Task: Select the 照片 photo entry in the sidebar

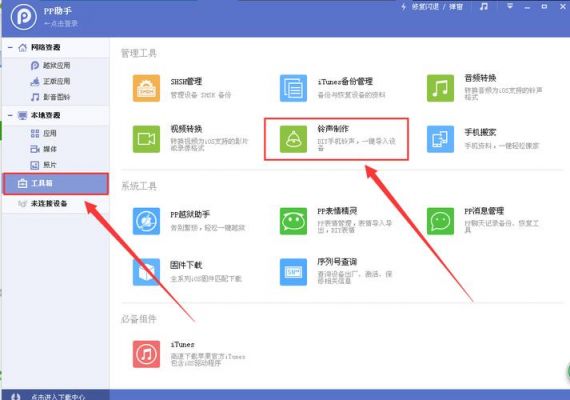Action: [44, 165]
